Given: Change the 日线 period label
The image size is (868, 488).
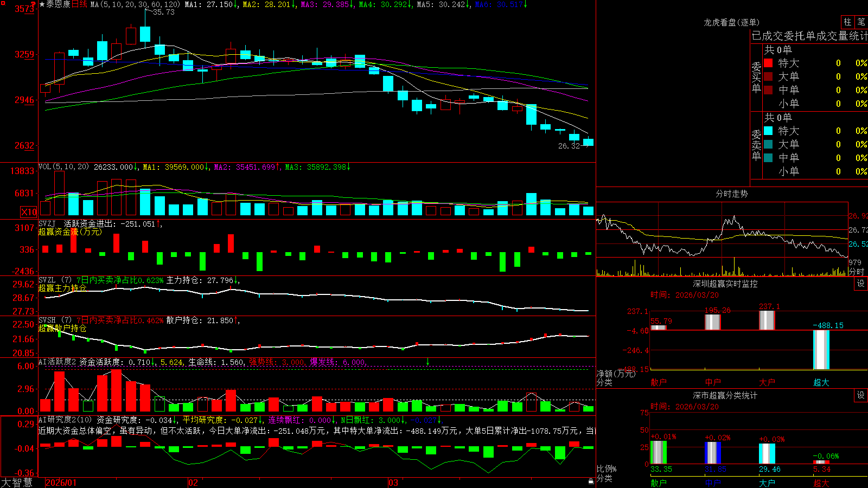Looking at the screenshot, I should click(x=79, y=4).
